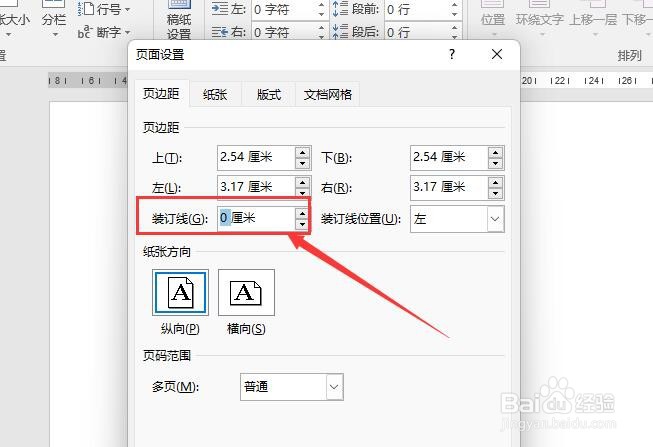
Task: Open the 环绕文字 wrap text menu
Action: click(x=540, y=19)
